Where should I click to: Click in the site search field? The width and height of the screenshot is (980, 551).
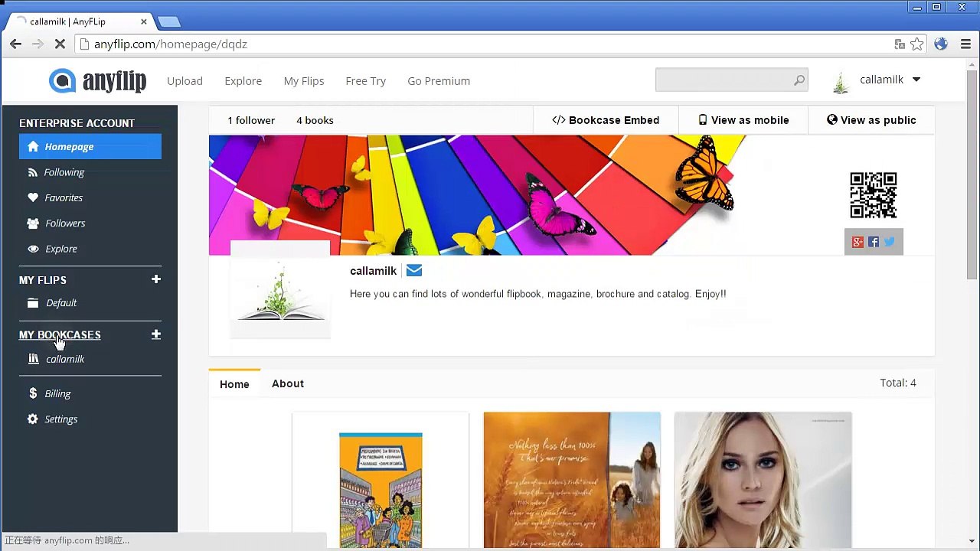point(724,80)
